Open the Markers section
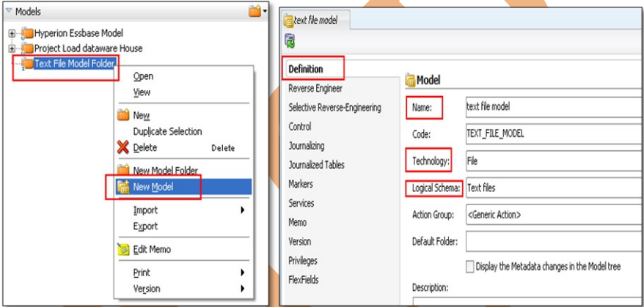 301,184
